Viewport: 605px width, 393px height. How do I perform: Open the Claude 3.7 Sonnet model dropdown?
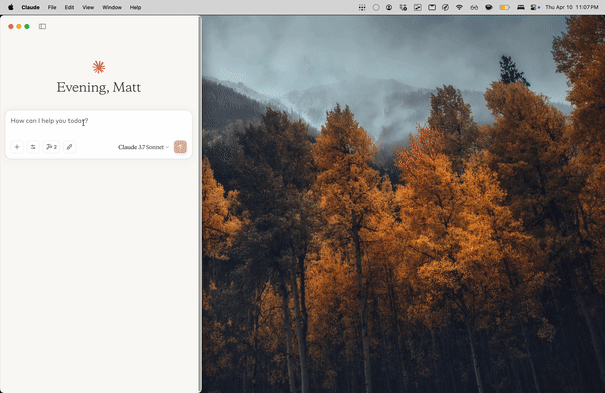(x=144, y=147)
